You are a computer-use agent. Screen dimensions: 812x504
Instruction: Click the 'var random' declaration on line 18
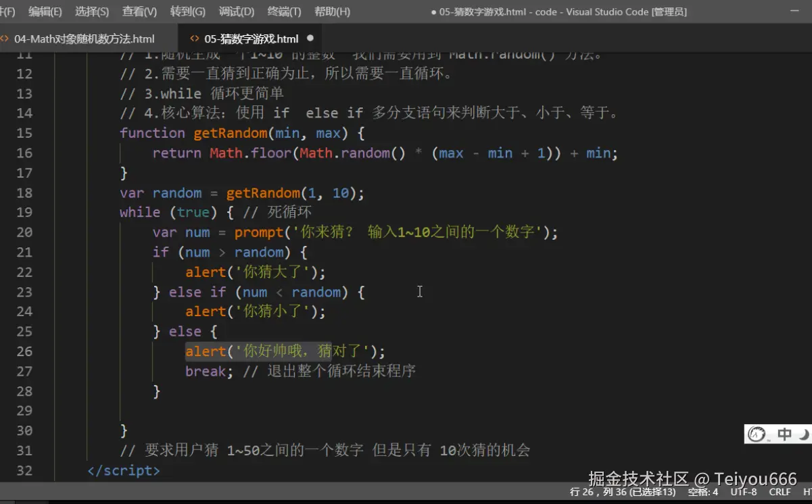point(161,193)
